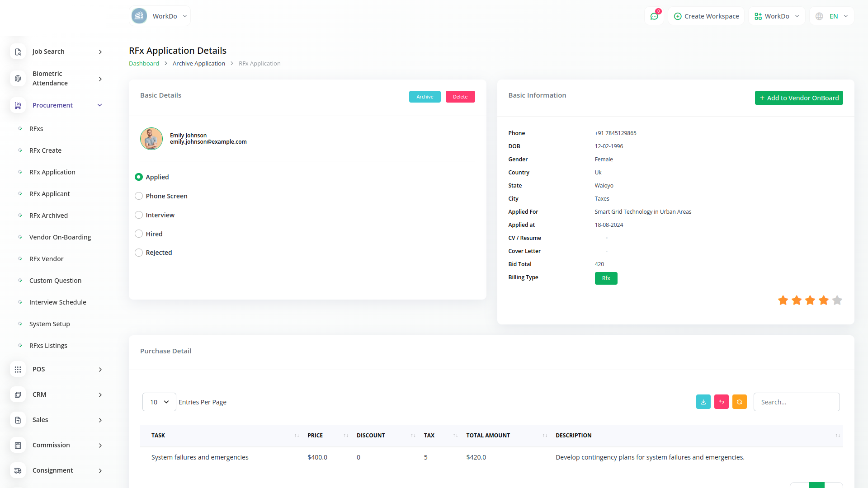Open the Custom Question menu item

pyautogui.click(x=55, y=281)
